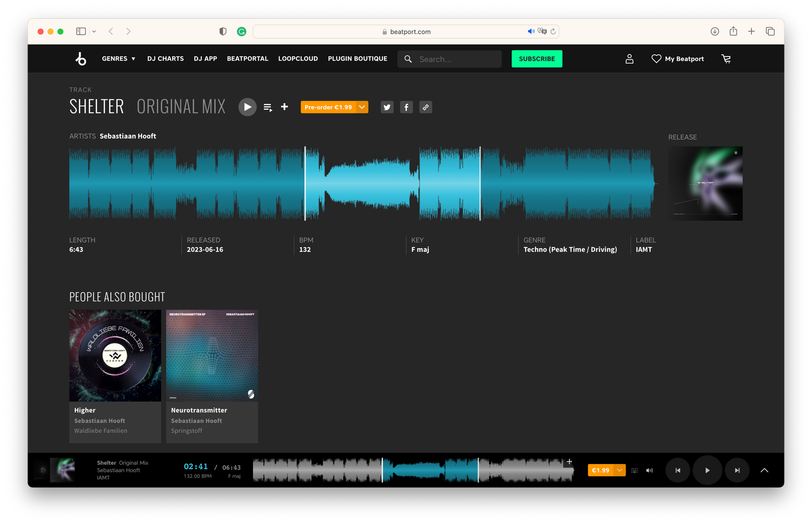The width and height of the screenshot is (812, 524).
Task: Open artist Sebastiaan Hooft page
Action: pos(128,136)
